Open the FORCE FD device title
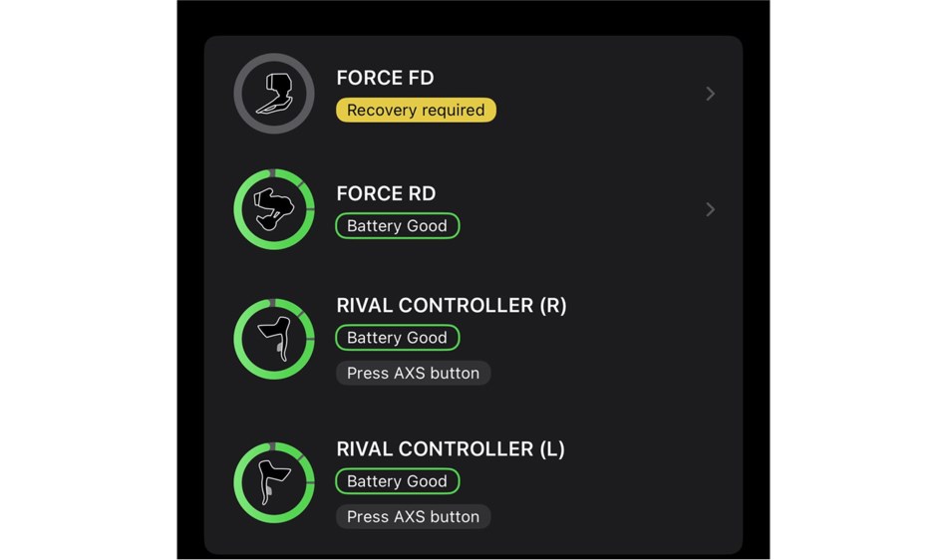 tap(386, 78)
